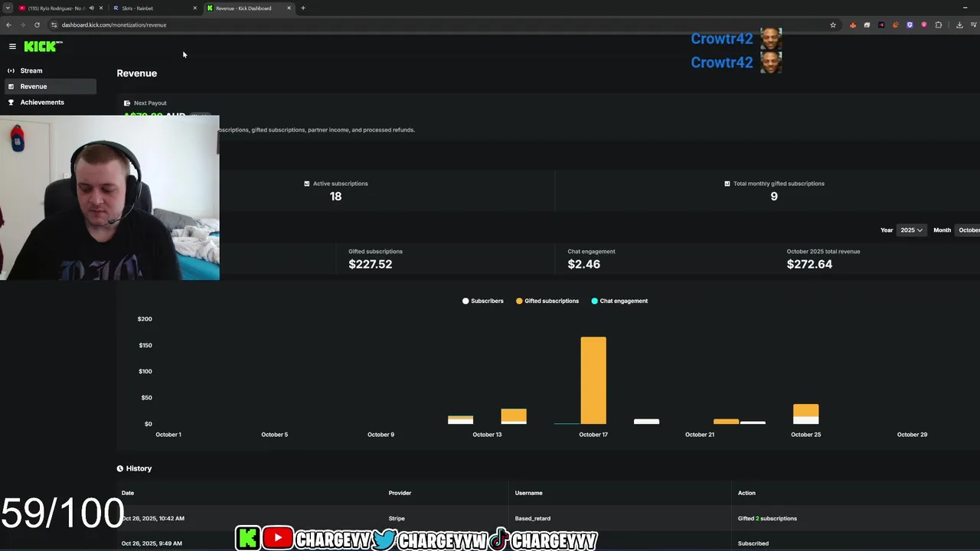The image size is (980, 551).
Task: Select Revenue in the sidebar
Action: 50,86
